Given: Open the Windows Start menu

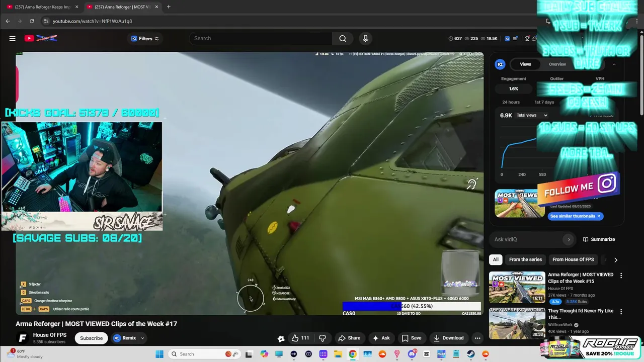Looking at the screenshot, I should 159,354.
